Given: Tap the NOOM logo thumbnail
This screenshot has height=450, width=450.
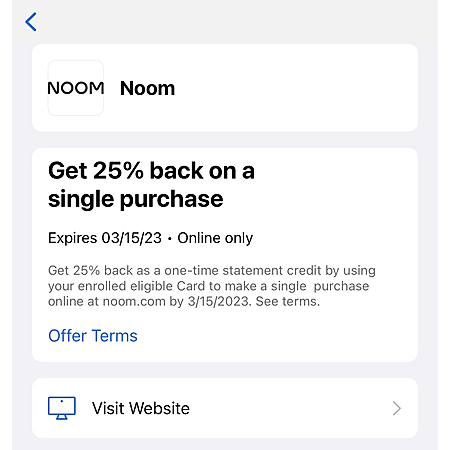Looking at the screenshot, I should (76, 88).
